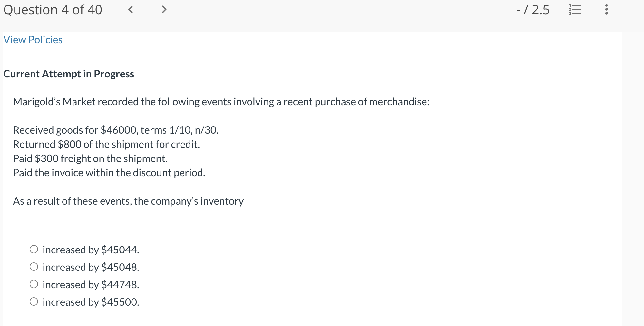The image size is (644, 326).
Task: Click the 'Returned $800 of the shipment' line
Action: click(x=106, y=144)
